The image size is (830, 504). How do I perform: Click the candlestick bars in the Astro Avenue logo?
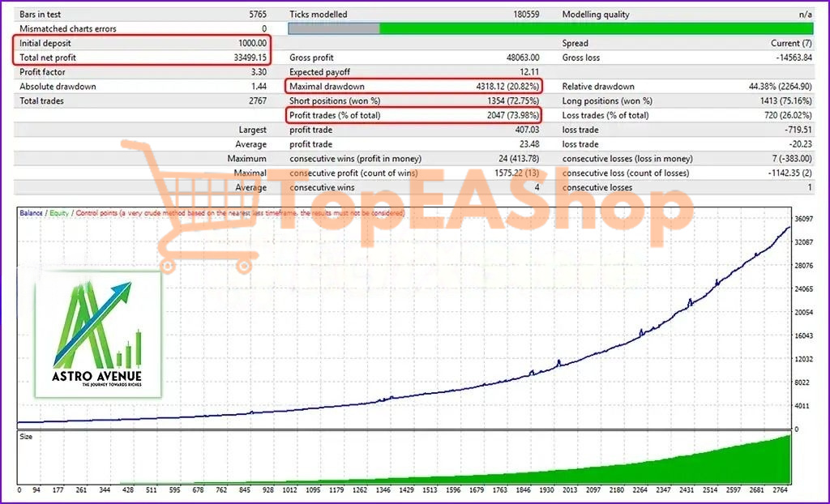(129, 348)
